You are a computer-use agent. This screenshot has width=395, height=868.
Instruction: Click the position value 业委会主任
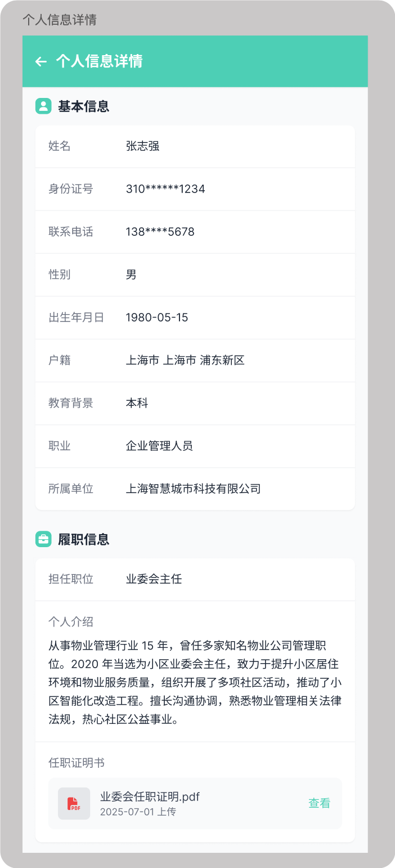[x=154, y=579]
